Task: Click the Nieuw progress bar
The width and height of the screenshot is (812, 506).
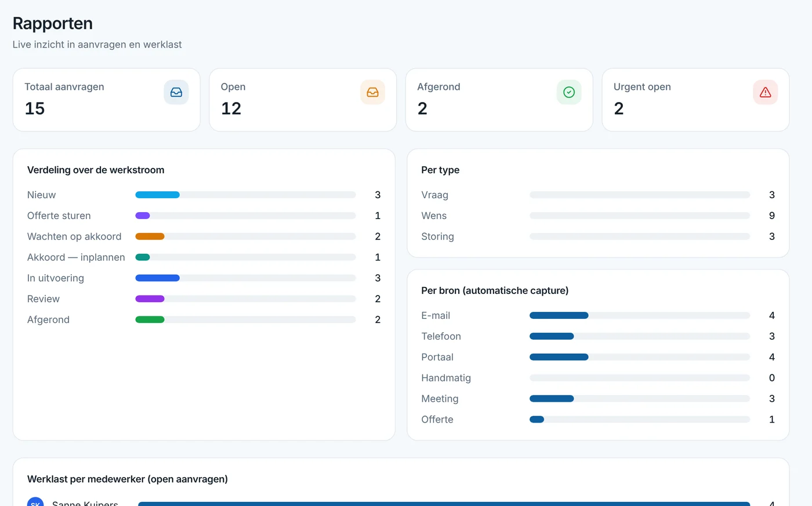Action: tap(245, 195)
